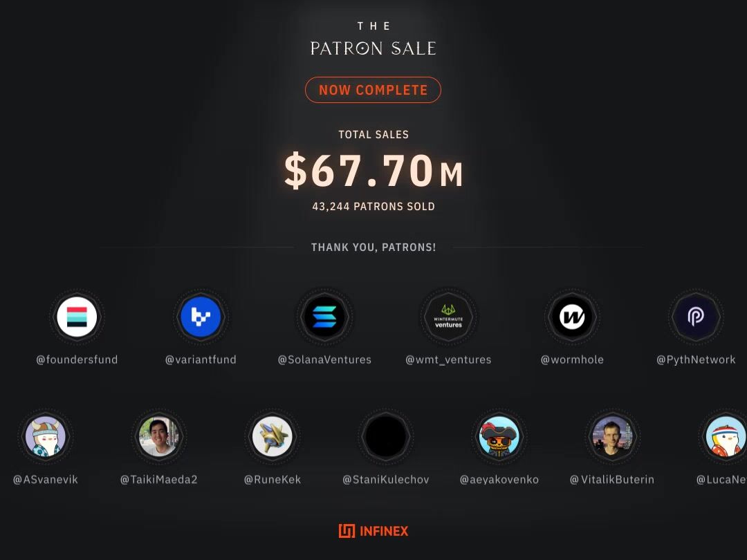
Task: Open the aeyakovenko pirate avatar
Action: point(499,436)
